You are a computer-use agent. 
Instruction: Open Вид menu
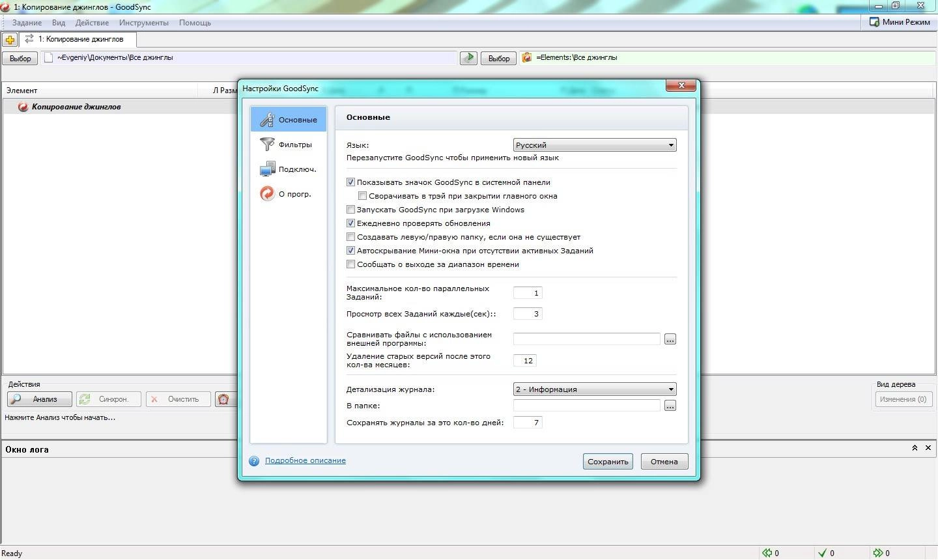59,23
